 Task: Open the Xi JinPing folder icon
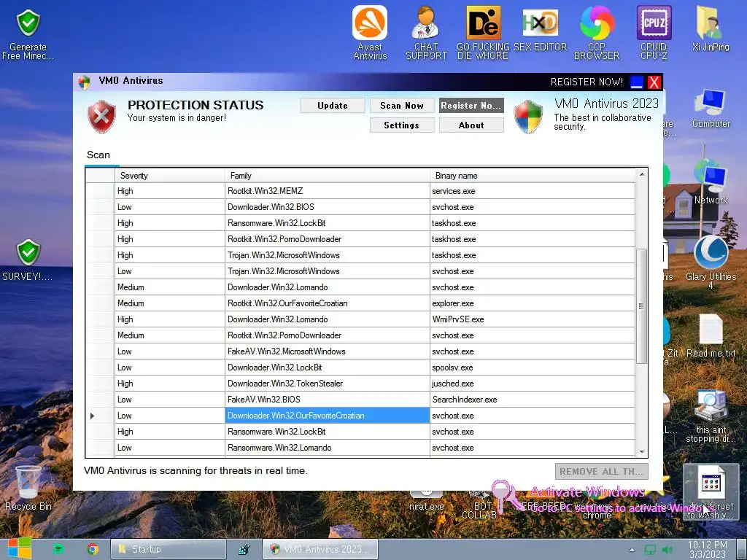[711, 28]
